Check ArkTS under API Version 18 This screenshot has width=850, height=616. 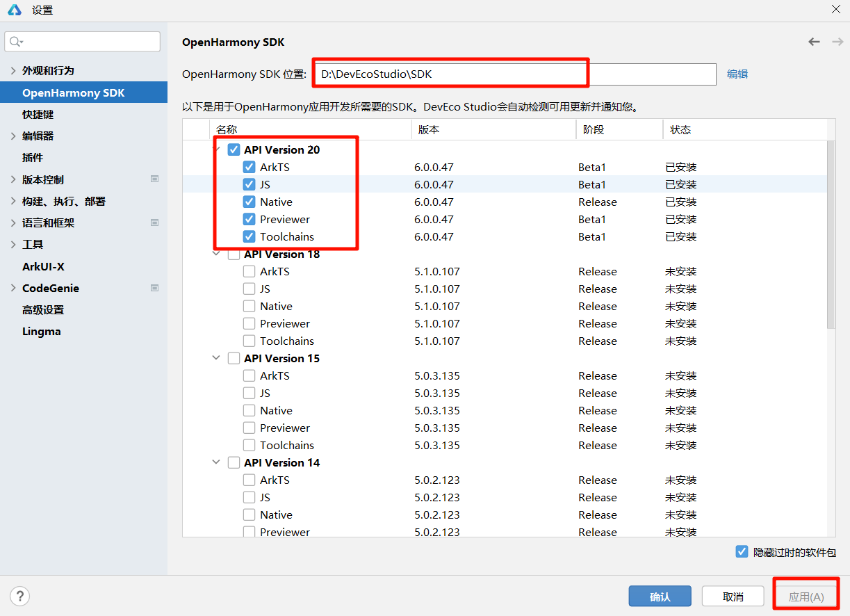coord(249,271)
